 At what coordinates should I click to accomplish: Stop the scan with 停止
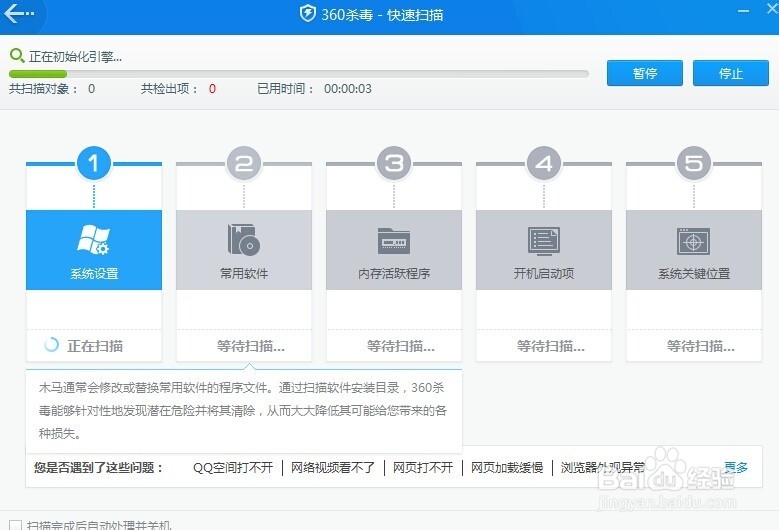[730, 73]
